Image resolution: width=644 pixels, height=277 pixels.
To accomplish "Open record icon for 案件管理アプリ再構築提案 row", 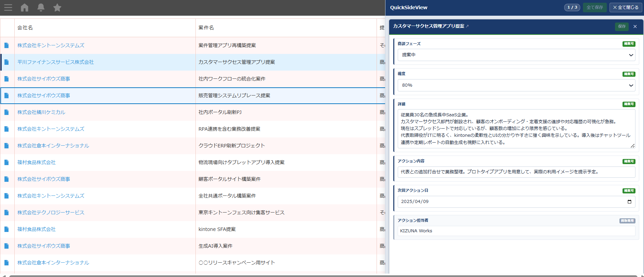I will (6, 45).
